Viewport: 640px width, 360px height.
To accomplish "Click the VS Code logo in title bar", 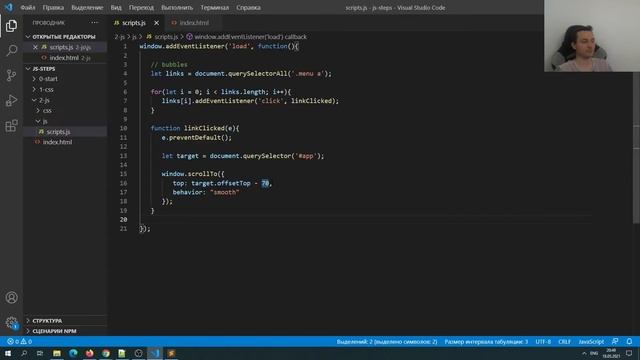I will [9, 7].
